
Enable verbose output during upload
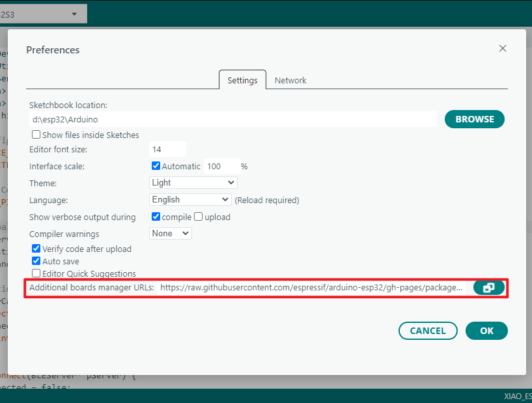click(198, 217)
